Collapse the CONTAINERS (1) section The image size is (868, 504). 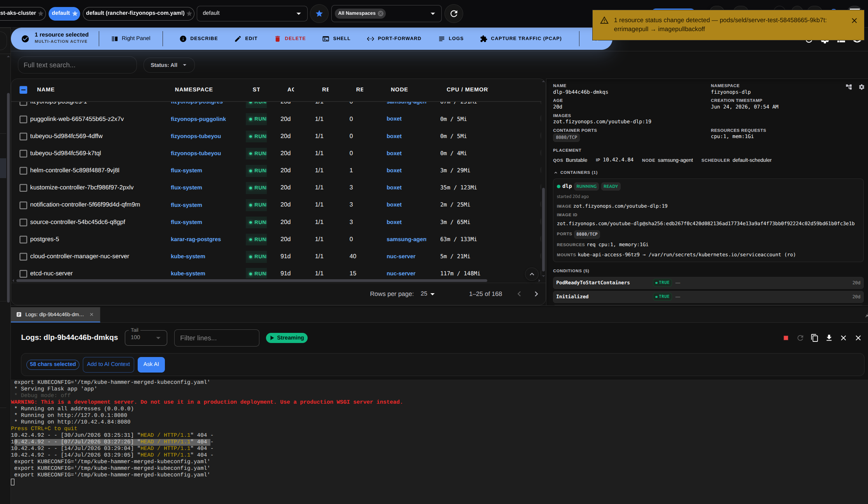[575, 173]
